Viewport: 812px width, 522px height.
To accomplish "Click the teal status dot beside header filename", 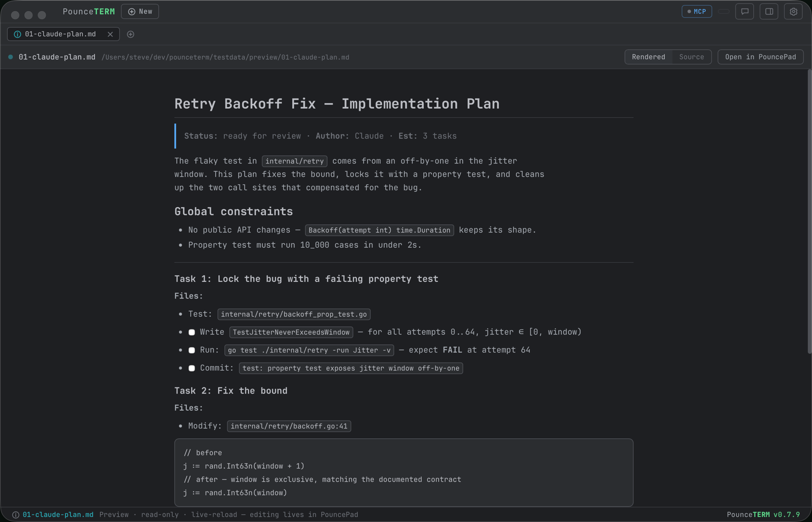I will [x=10, y=57].
